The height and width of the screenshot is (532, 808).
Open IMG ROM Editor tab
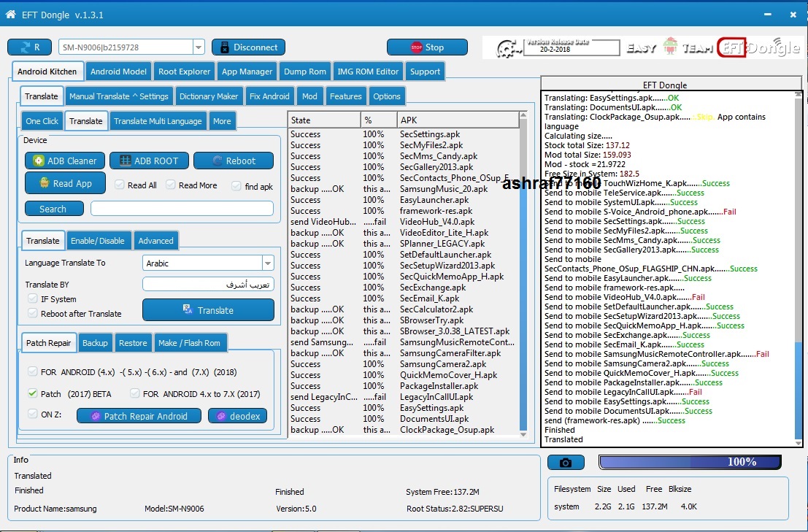pyautogui.click(x=368, y=72)
